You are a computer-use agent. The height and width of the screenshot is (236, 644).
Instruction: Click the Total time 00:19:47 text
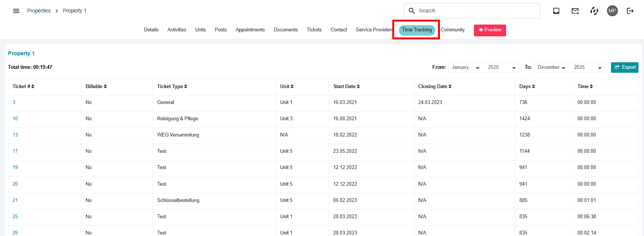click(30, 67)
